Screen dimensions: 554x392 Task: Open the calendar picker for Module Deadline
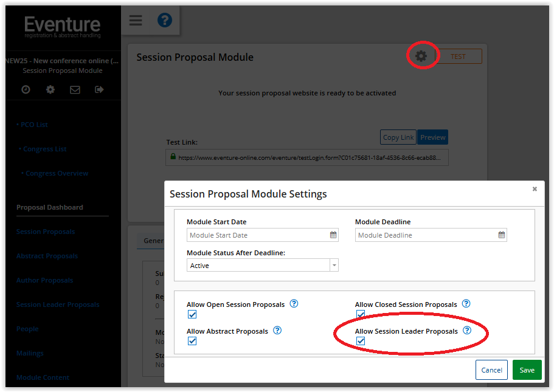click(501, 235)
